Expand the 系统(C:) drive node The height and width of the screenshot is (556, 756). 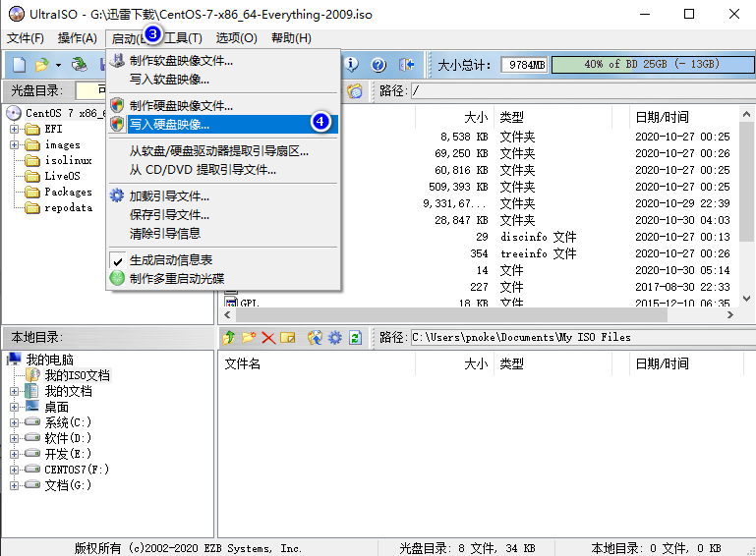[x=15, y=422]
